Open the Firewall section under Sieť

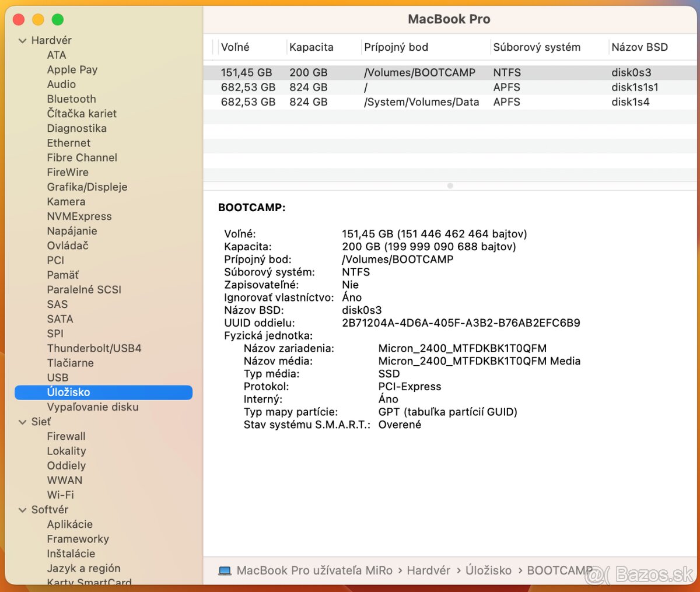[x=66, y=436]
